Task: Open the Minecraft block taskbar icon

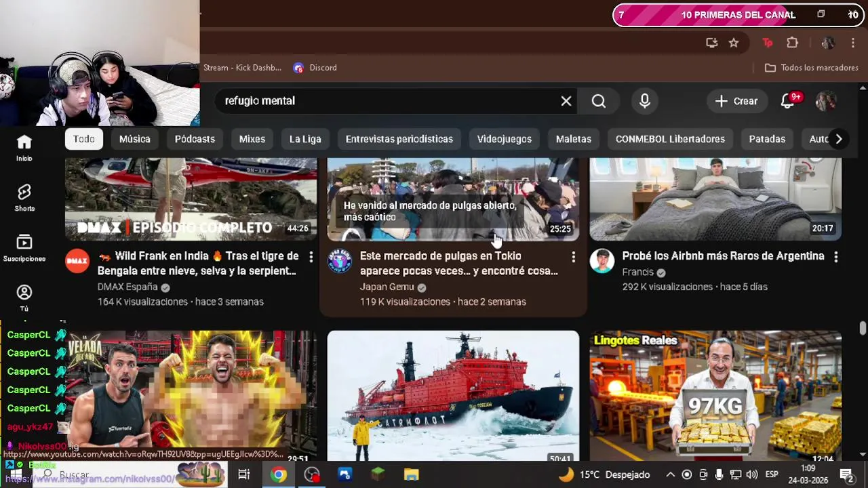Action: pyautogui.click(x=378, y=475)
